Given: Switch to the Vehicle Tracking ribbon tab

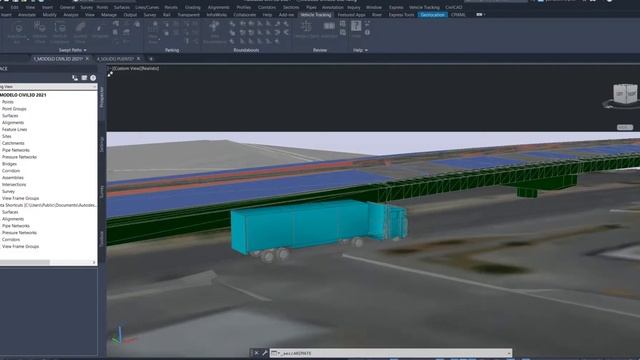Looking at the screenshot, I should tap(316, 15).
